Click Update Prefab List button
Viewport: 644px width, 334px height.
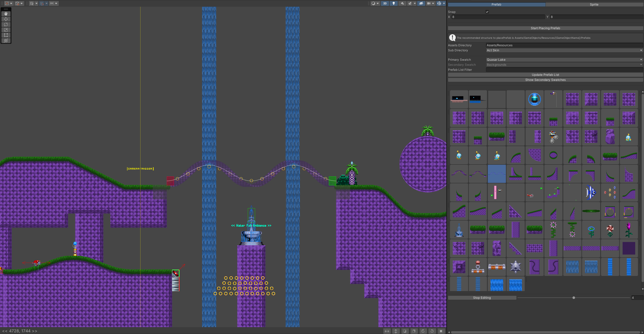tap(545, 75)
